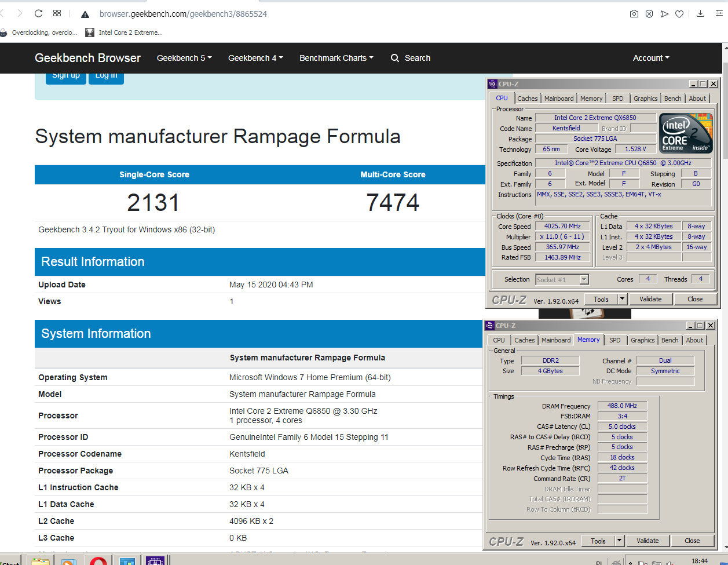The width and height of the screenshot is (728, 565).
Task: Expand the Benchmark Charts menu
Action: (336, 58)
